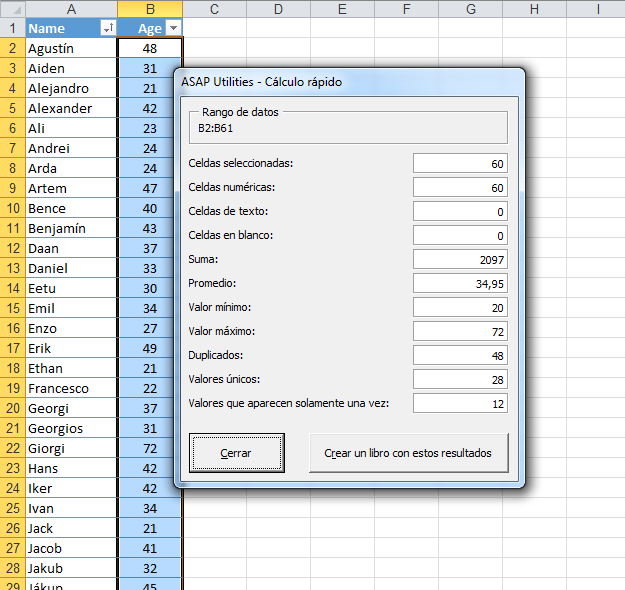
Task: Click cell containing Aiden
Action: tap(71, 68)
